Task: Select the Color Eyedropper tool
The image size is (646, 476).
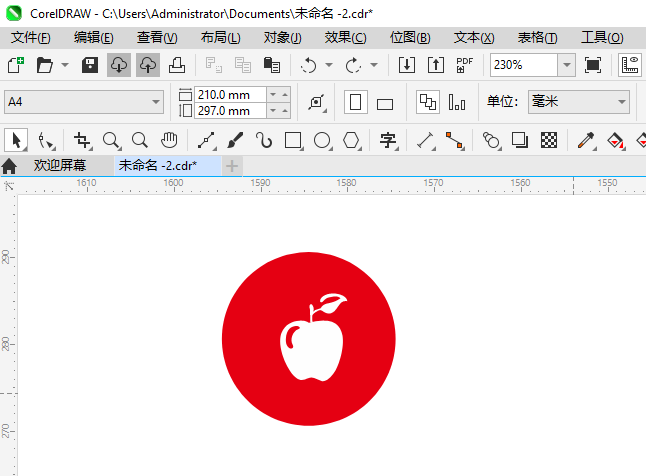Action: coord(586,140)
